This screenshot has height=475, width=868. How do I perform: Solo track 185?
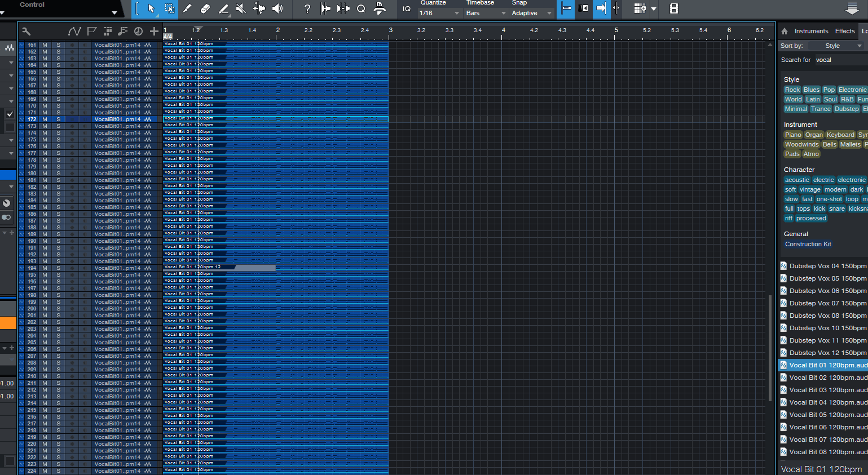(58, 207)
